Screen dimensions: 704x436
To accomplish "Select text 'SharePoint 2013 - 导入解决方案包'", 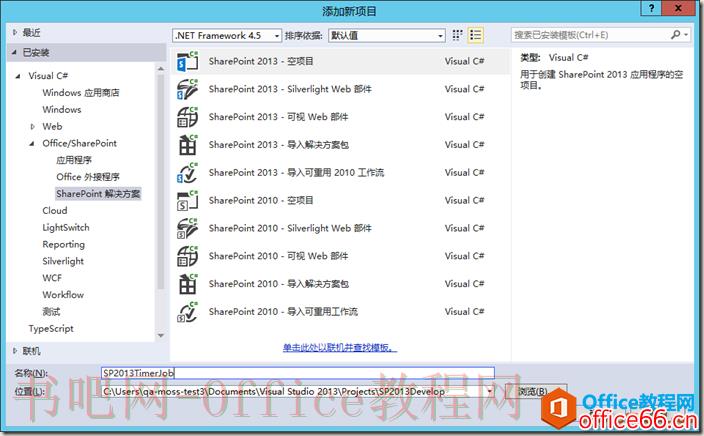I will point(279,145).
